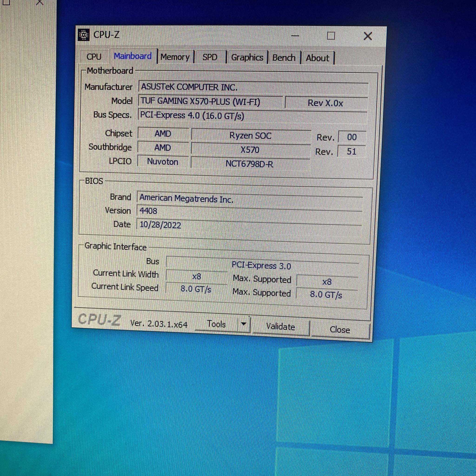This screenshot has height=476, width=476.
Task: Select the TUF GAMING X570-PLUS (WI-FI) model field
Action: pos(211,102)
